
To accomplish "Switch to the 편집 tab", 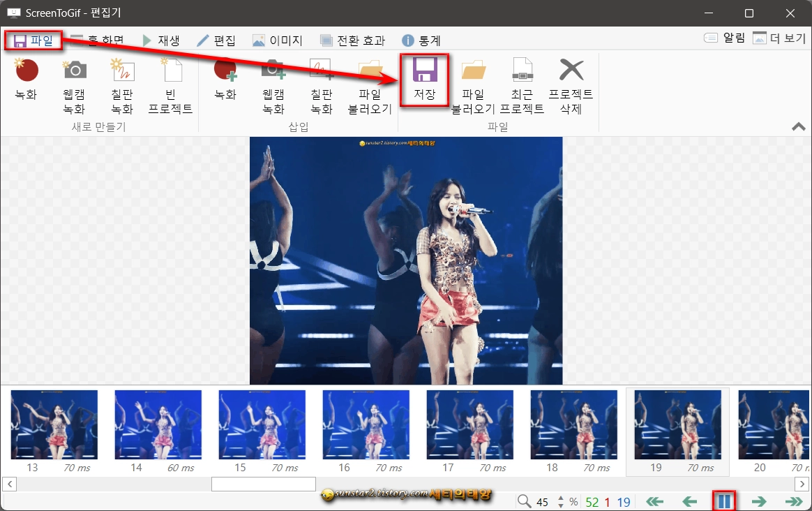I will coord(216,40).
